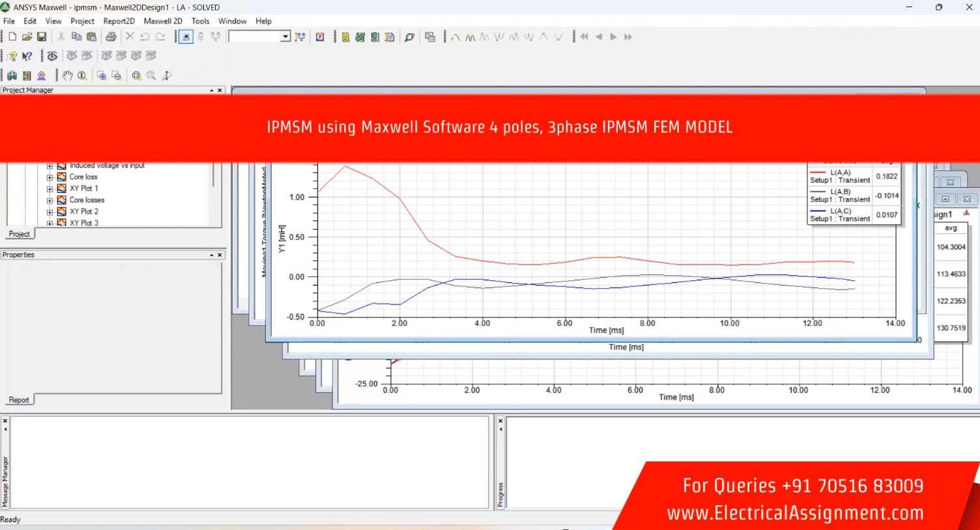Click the project tree vertical scrollbar

(x=214, y=194)
